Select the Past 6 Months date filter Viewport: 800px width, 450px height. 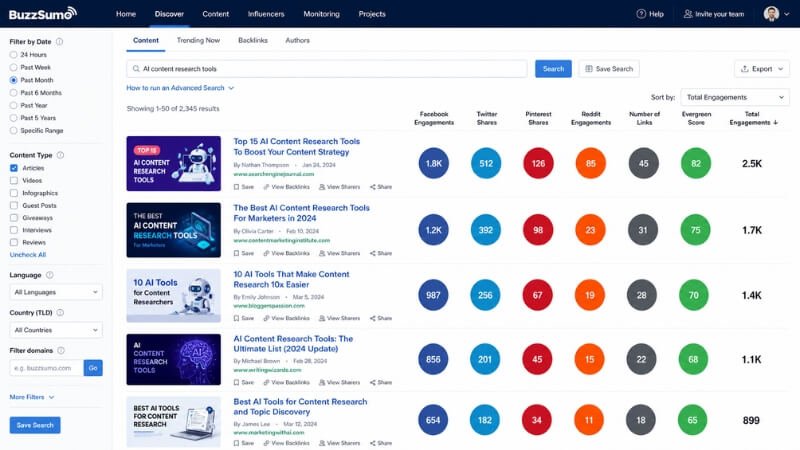[x=13, y=93]
